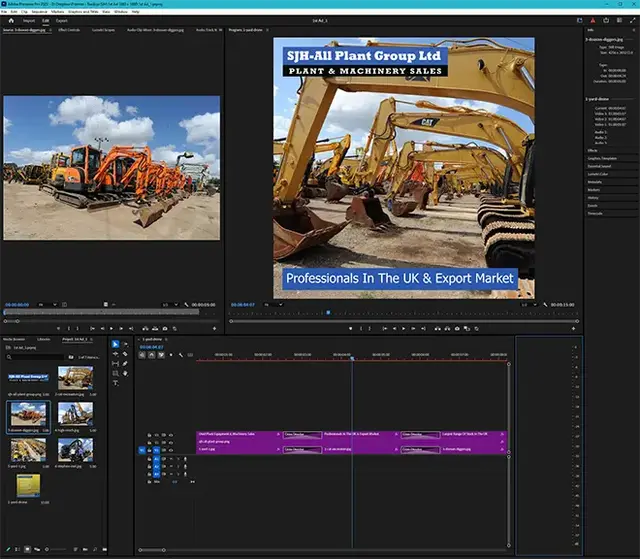This screenshot has width=640, height=559.
Task: Open Program monitor zoom level dropdown
Action: pos(273,305)
